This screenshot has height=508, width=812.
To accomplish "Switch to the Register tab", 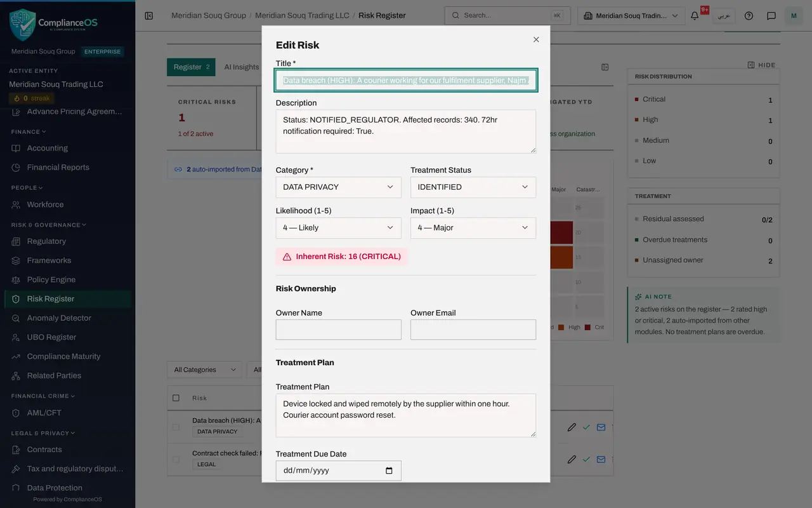I will click(191, 67).
